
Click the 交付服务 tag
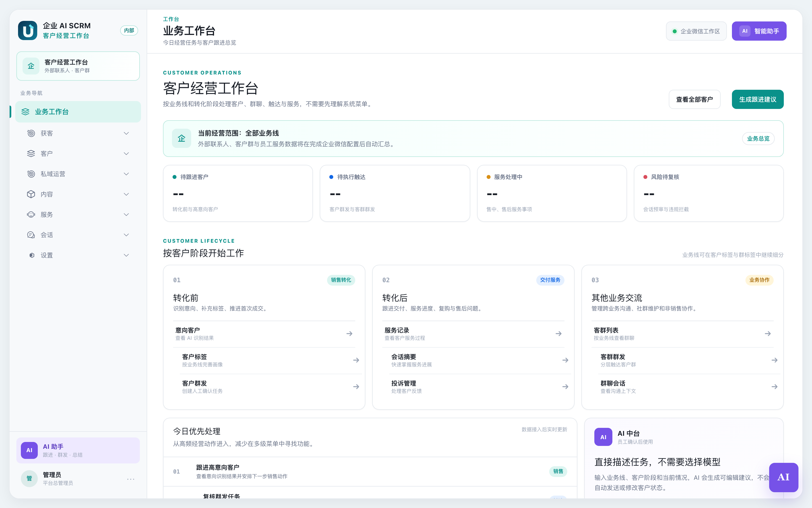(550, 280)
